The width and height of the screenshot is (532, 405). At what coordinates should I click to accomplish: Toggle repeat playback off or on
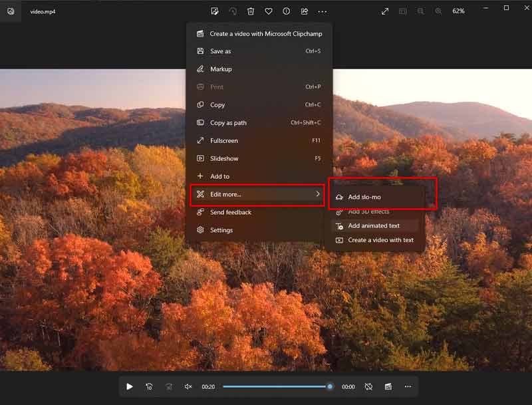pos(368,386)
